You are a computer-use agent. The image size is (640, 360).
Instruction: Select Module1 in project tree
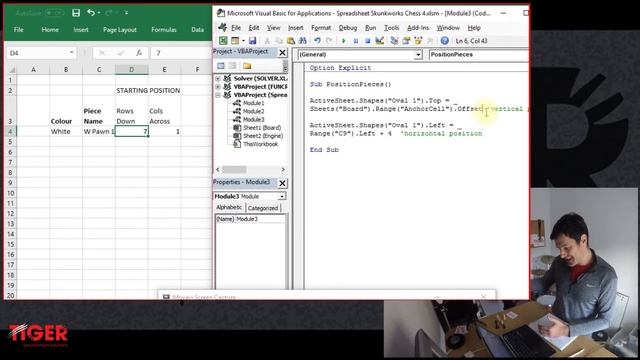click(253, 103)
